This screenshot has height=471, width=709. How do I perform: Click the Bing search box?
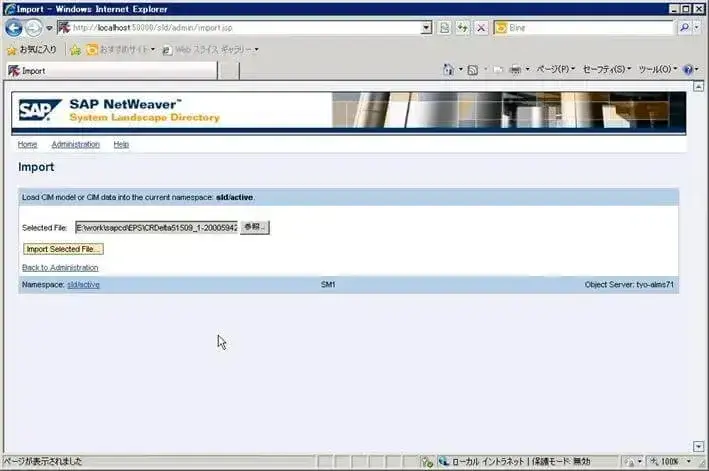[x=583, y=28]
